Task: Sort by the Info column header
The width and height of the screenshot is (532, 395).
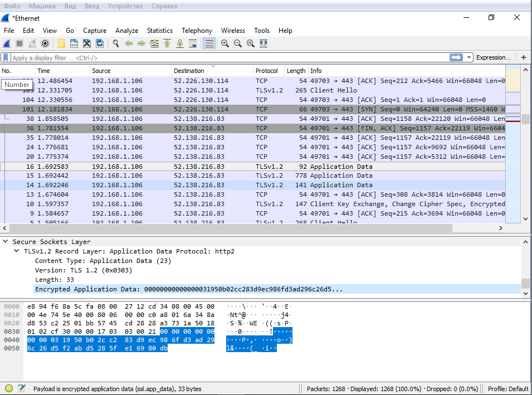Action: pyautogui.click(x=407, y=71)
